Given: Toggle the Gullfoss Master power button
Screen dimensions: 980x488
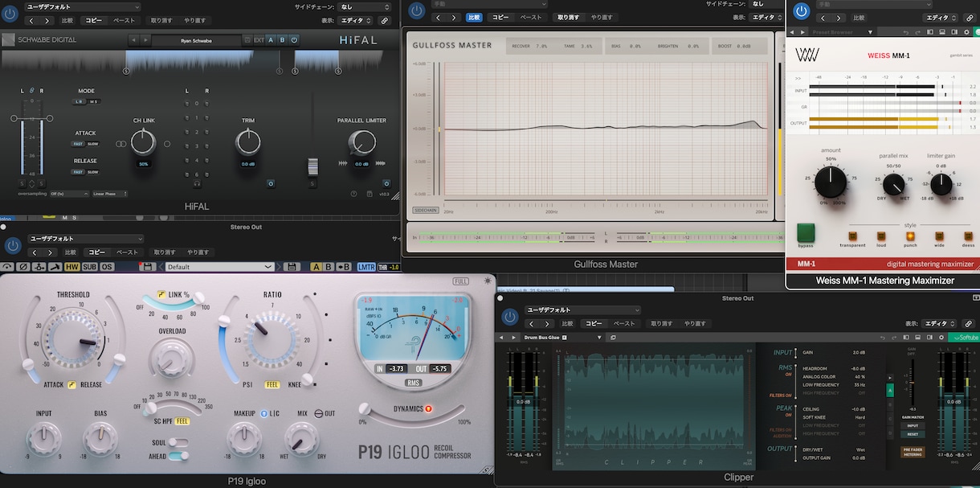Looking at the screenshot, I should pyautogui.click(x=416, y=10).
